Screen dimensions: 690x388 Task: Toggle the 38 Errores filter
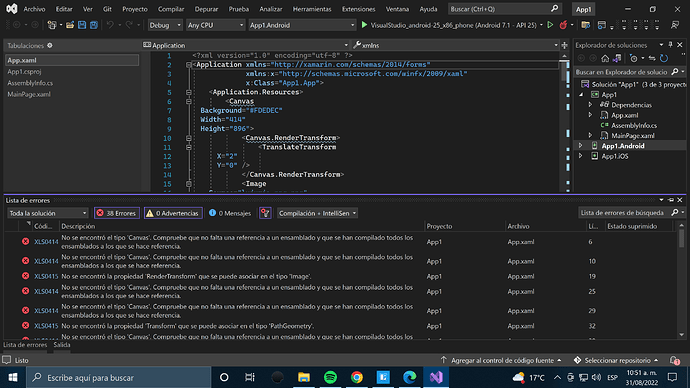tap(117, 213)
